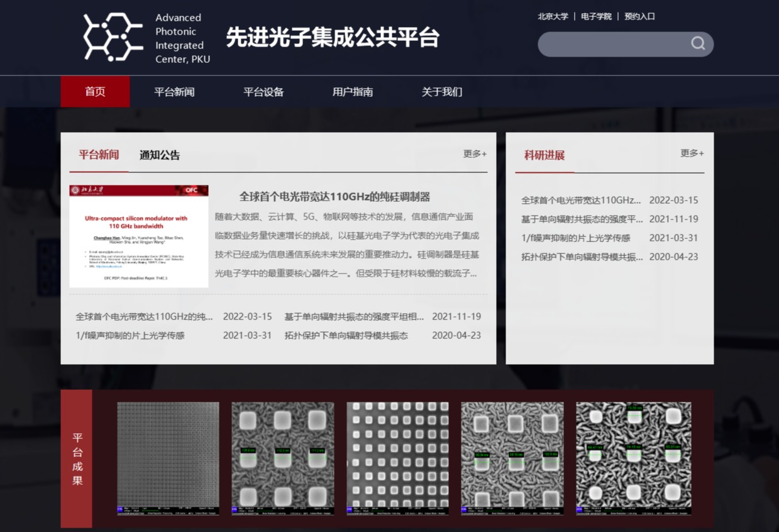Select the 平台新闻 panel tab

tap(99, 155)
